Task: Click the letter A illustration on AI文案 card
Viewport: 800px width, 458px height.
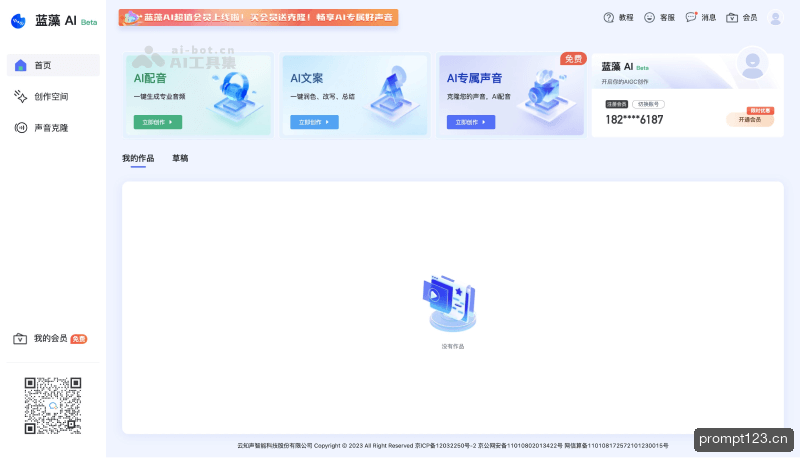Action: click(392, 92)
